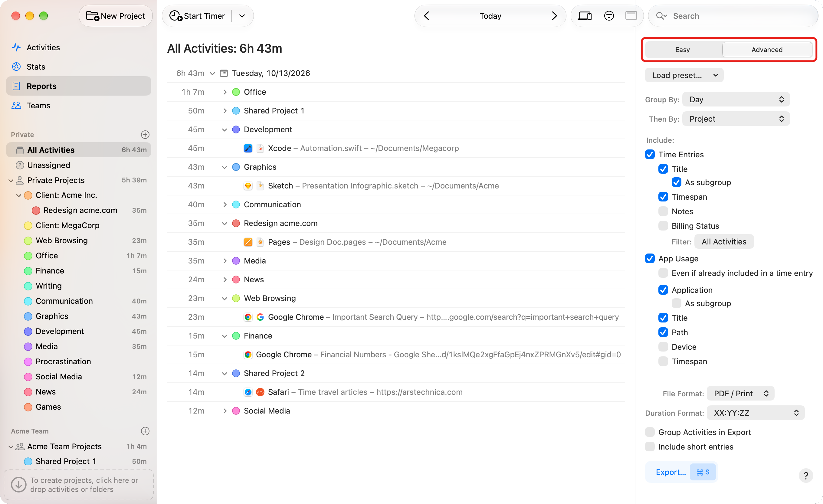Go to previous day with back arrow
Image resolution: width=823 pixels, height=504 pixels.
click(427, 16)
